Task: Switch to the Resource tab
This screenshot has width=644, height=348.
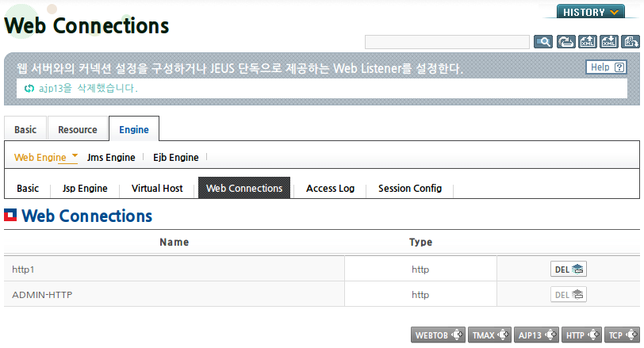Action: [78, 130]
